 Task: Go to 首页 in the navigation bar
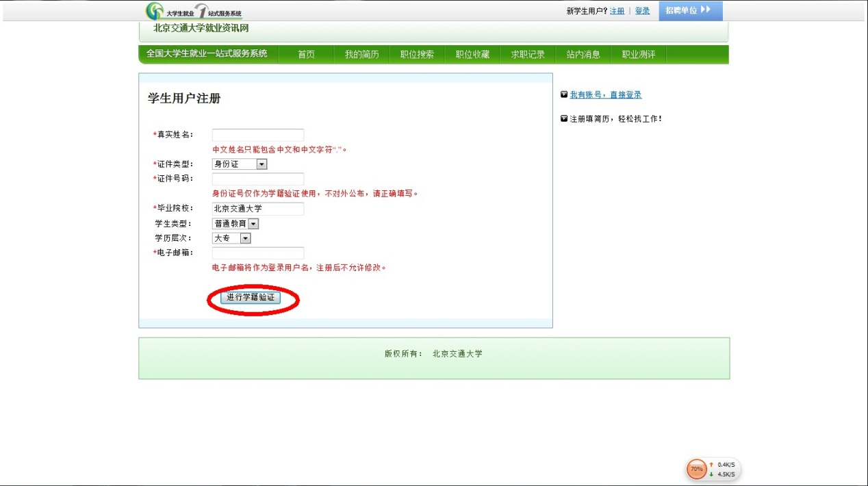(306, 55)
